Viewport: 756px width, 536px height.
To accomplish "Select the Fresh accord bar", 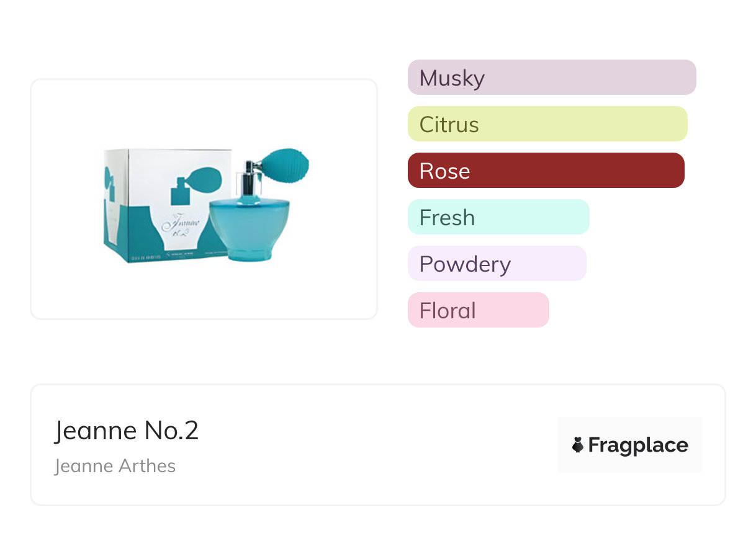I will click(x=498, y=217).
